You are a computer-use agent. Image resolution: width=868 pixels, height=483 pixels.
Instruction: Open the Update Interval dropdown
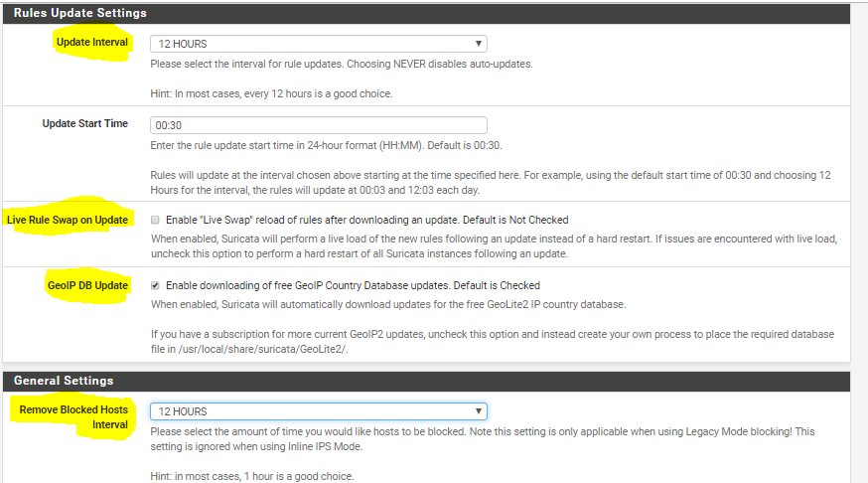click(319, 44)
